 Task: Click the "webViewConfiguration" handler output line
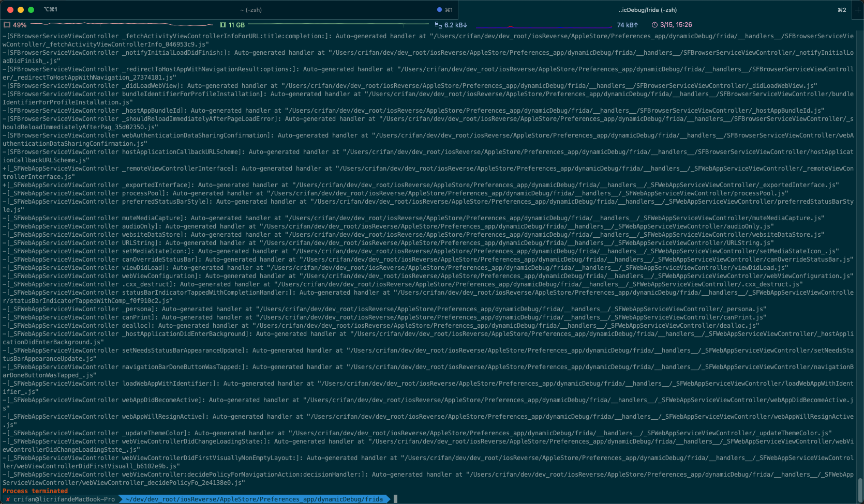(428, 276)
